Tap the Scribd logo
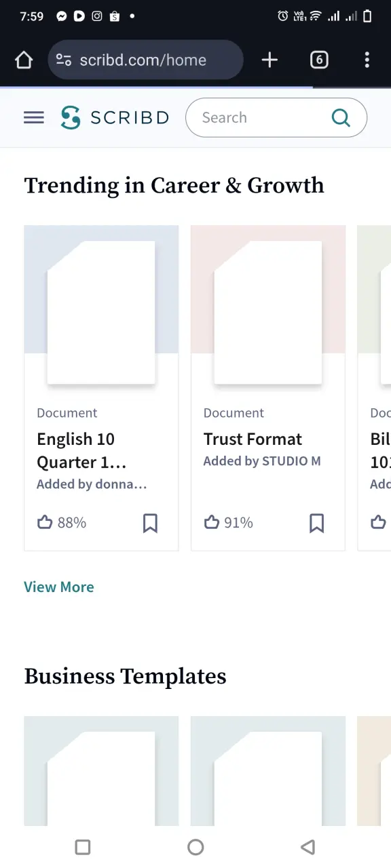The width and height of the screenshot is (391, 868). click(114, 117)
